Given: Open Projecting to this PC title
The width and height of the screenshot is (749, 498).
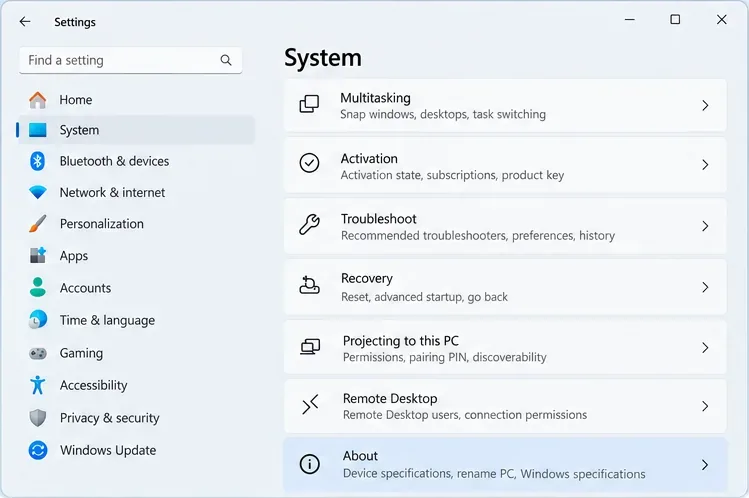Looking at the screenshot, I should tap(401, 341).
